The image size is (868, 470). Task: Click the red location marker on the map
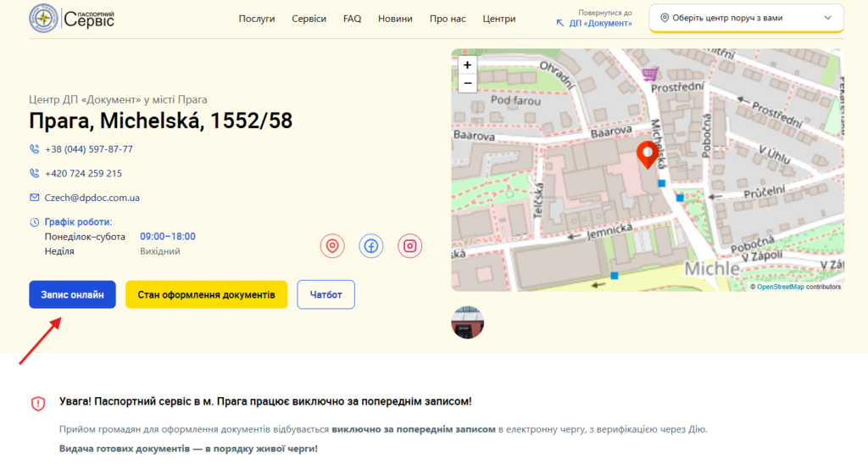[647, 154]
